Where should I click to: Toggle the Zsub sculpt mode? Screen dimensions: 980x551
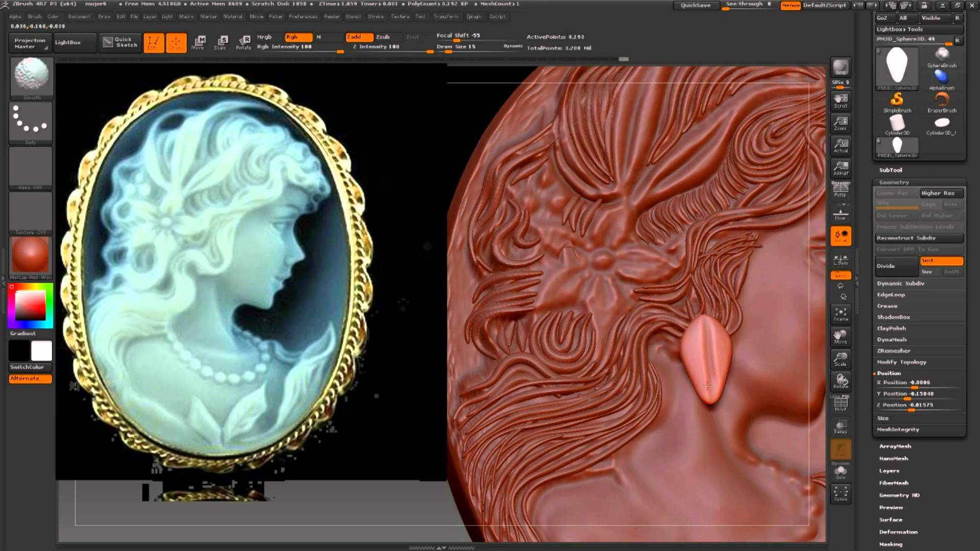tap(383, 37)
